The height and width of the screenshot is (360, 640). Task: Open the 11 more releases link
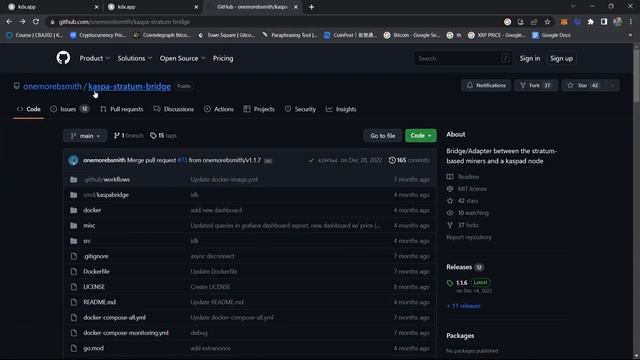463,306
